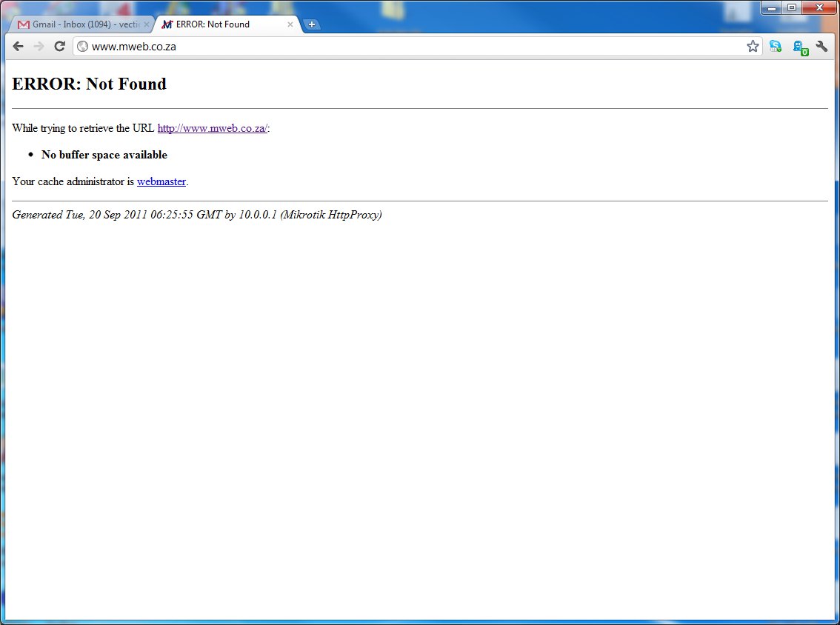Navigate back using the back arrow
Image resolution: width=840 pixels, height=625 pixels.
[x=18, y=46]
